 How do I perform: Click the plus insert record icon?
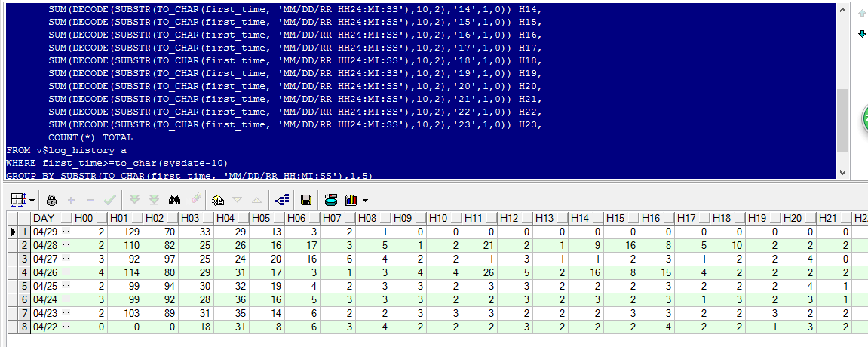72,200
